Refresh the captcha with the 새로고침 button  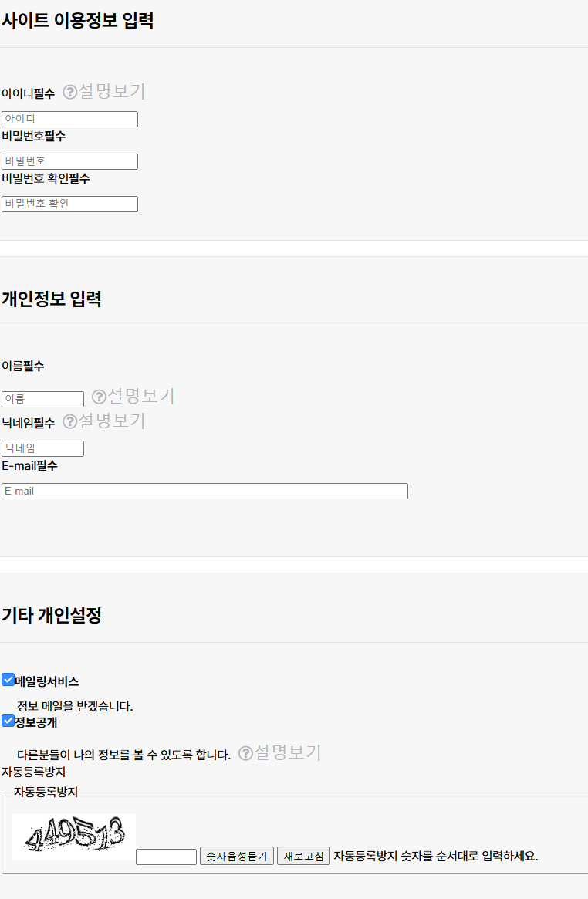tap(304, 856)
